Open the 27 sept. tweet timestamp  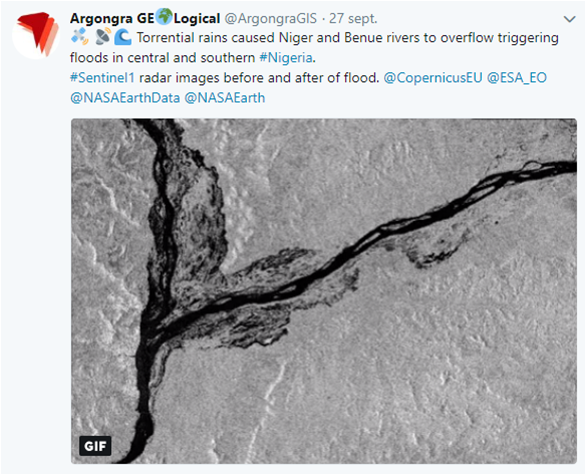353,18
